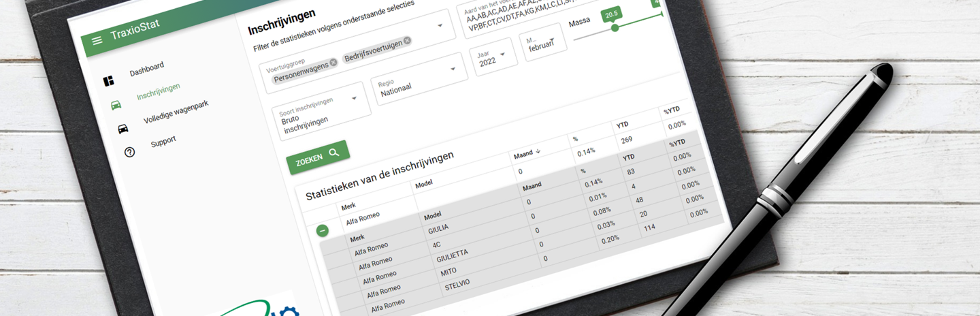Screen dimensions: 980x316
Task: Open the Voertuiggroep dropdown
Action: (x=440, y=26)
